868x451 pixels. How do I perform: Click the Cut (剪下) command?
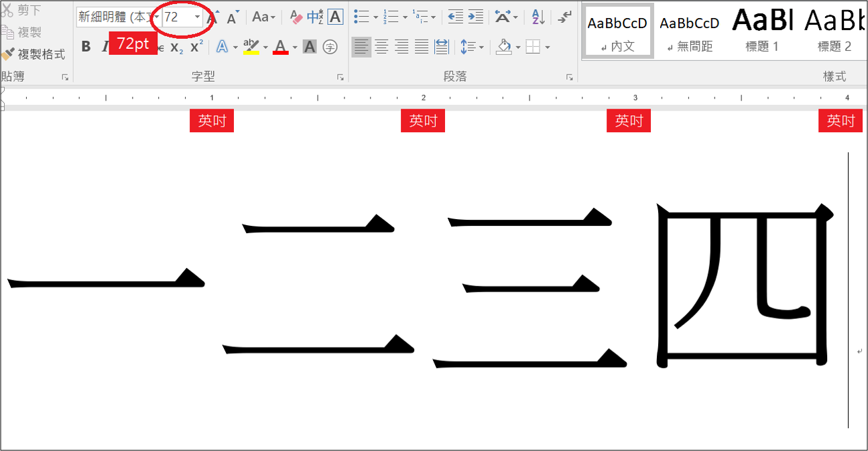pyautogui.click(x=21, y=11)
